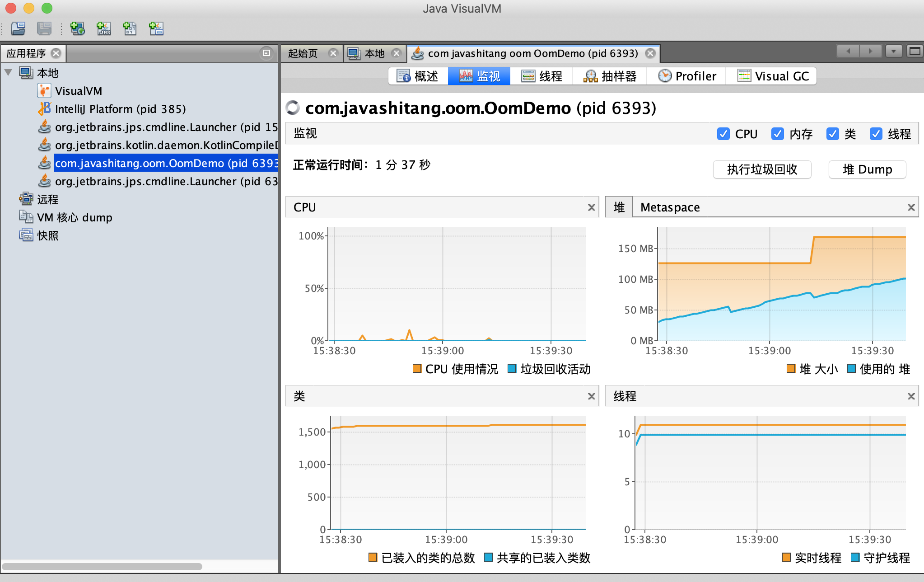Uncheck the 类 classes checkbox
Screen dimensions: 924x582
[832, 134]
